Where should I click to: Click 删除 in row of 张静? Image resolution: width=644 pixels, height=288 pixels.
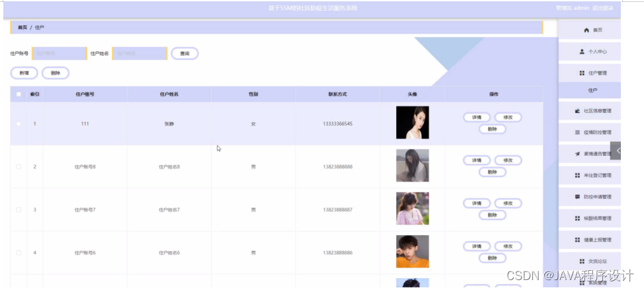[493, 129]
